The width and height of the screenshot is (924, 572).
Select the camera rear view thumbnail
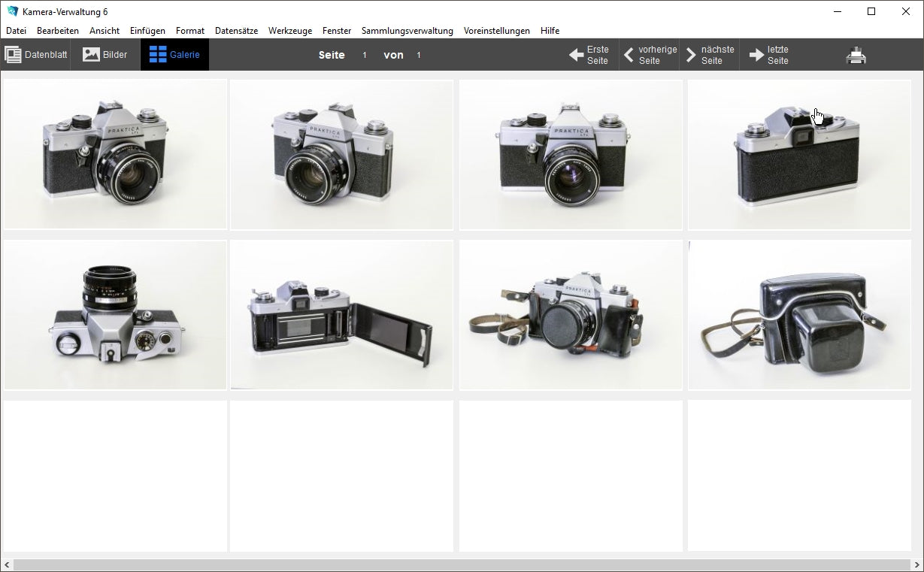[x=799, y=155]
